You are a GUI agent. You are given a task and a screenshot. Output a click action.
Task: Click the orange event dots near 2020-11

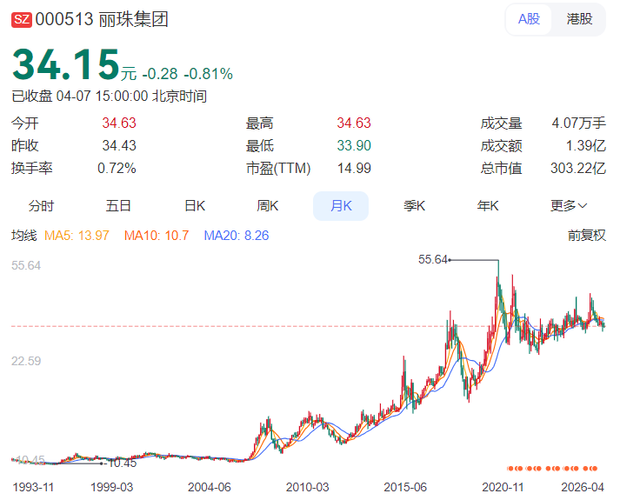[x=516, y=468]
